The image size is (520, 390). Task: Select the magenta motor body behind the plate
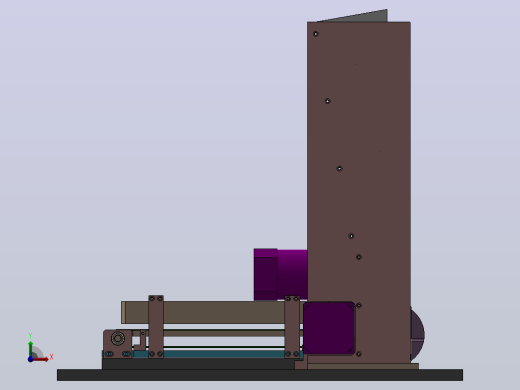click(x=280, y=275)
